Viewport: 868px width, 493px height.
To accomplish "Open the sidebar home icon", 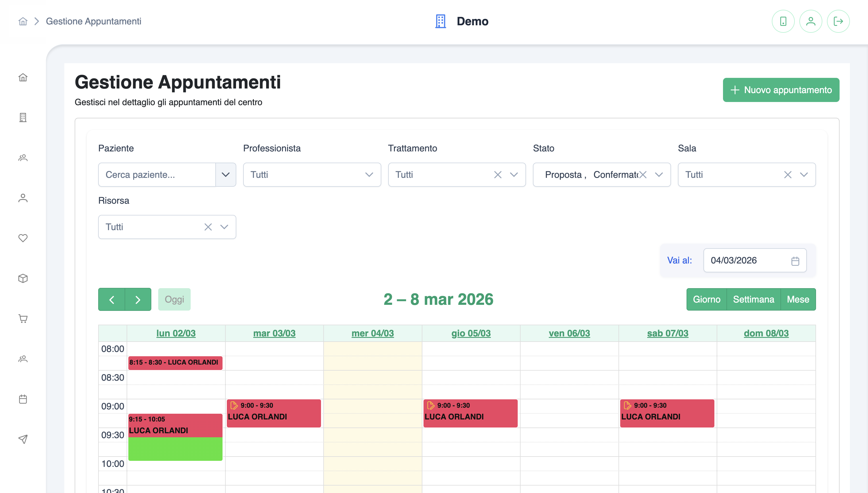I will click(23, 78).
